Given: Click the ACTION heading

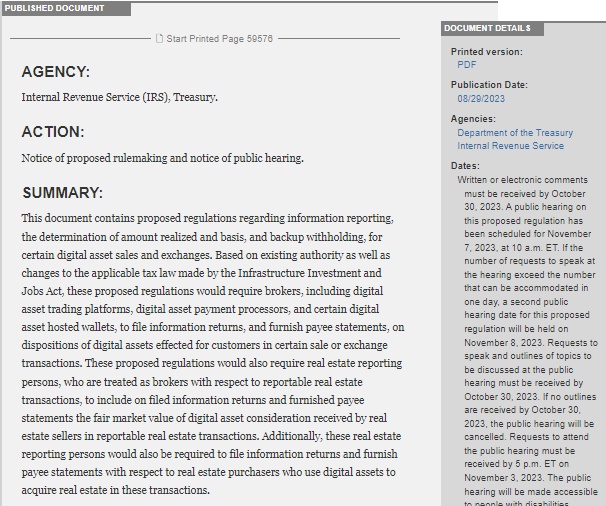Looking at the screenshot, I should (x=53, y=132).
